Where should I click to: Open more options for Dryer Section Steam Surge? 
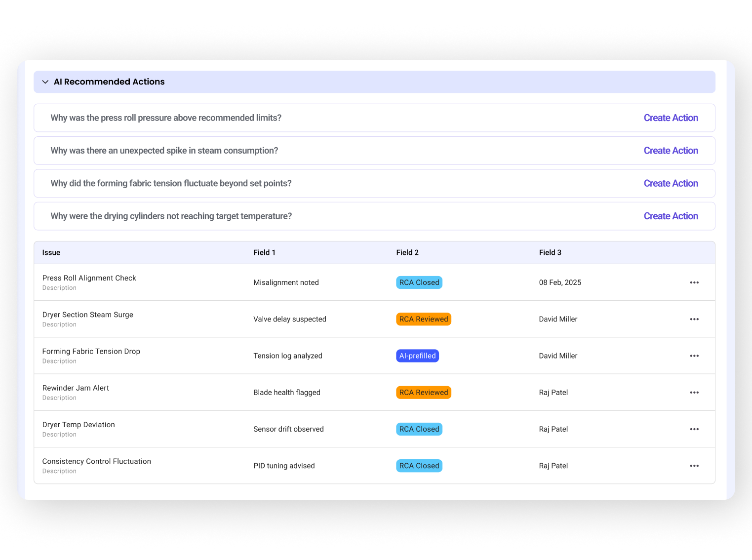tap(694, 319)
